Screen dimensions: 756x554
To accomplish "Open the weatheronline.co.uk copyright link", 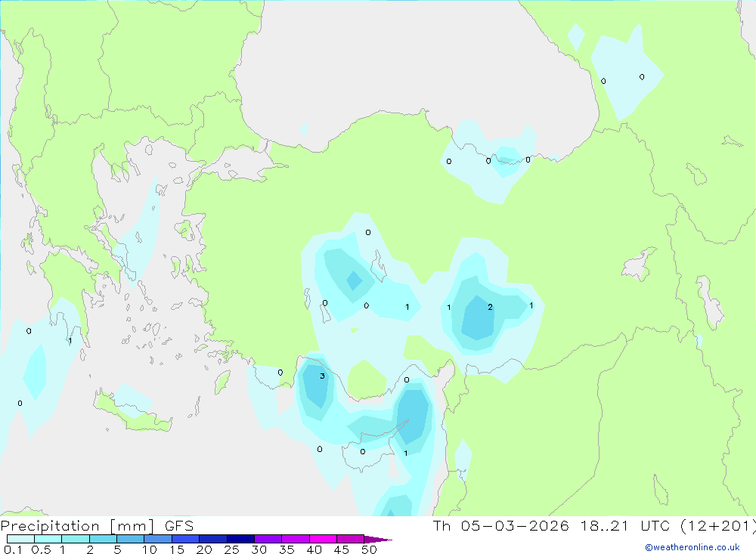I will 692,547.
